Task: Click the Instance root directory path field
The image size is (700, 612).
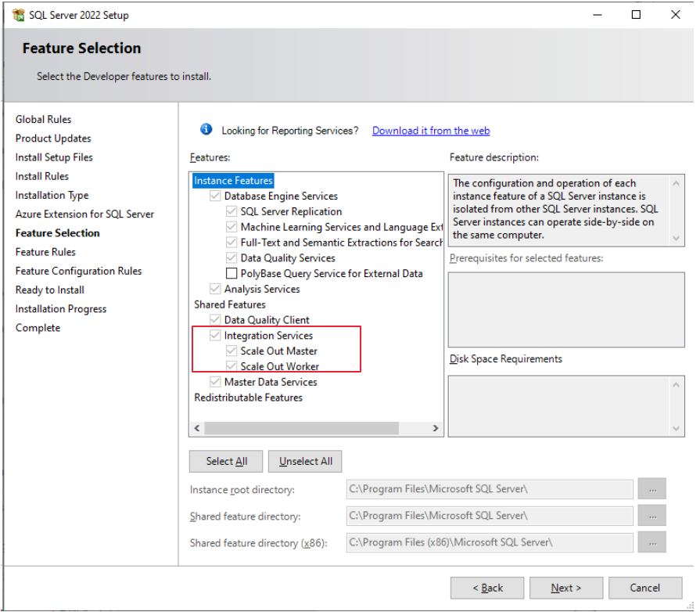Action: click(489, 489)
